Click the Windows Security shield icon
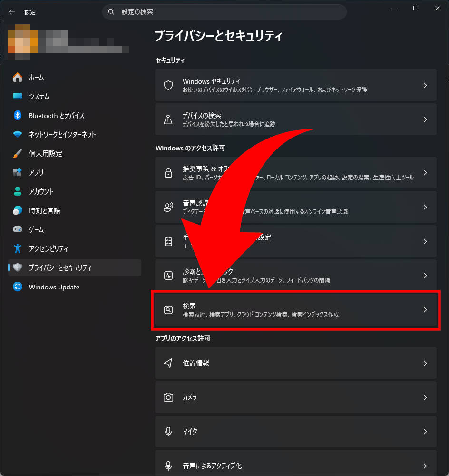 168,85
